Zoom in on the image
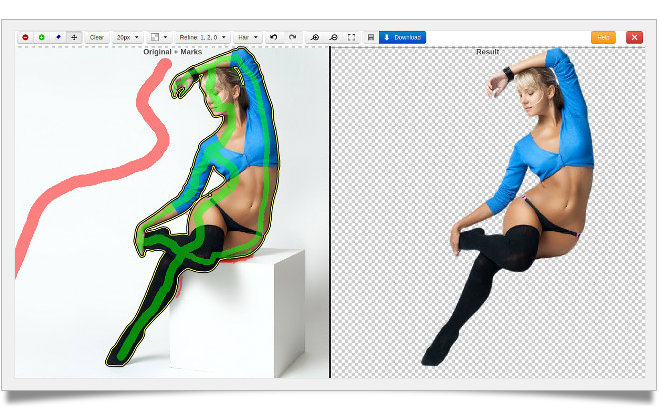The width and height of the screenshot is (659, 409). pyautogui.click(x=314, y=37)
